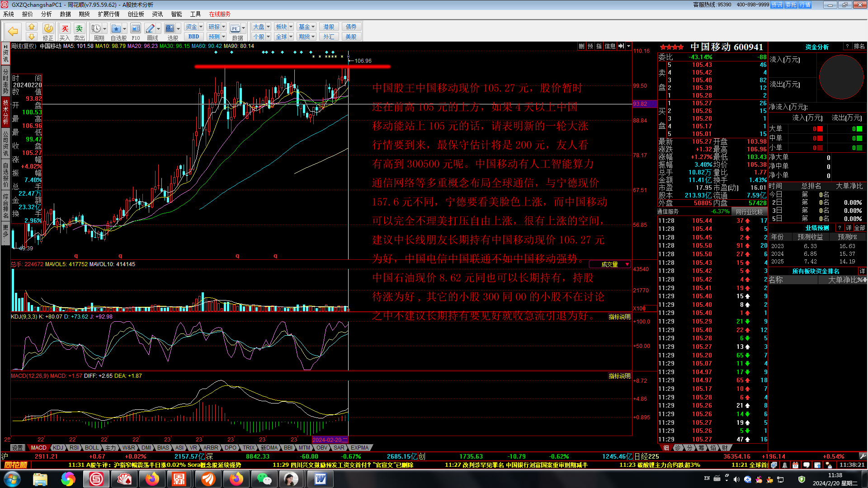Toggle the 信息 info button above chart
This screenshot has height=488, width=868.
click(x=610, y=46)
